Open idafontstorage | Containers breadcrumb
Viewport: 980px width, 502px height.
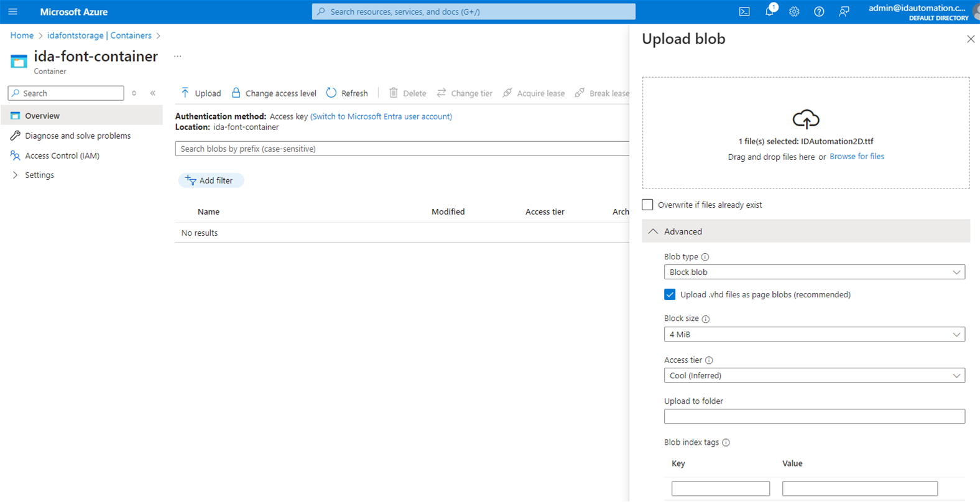click(99, 35)
